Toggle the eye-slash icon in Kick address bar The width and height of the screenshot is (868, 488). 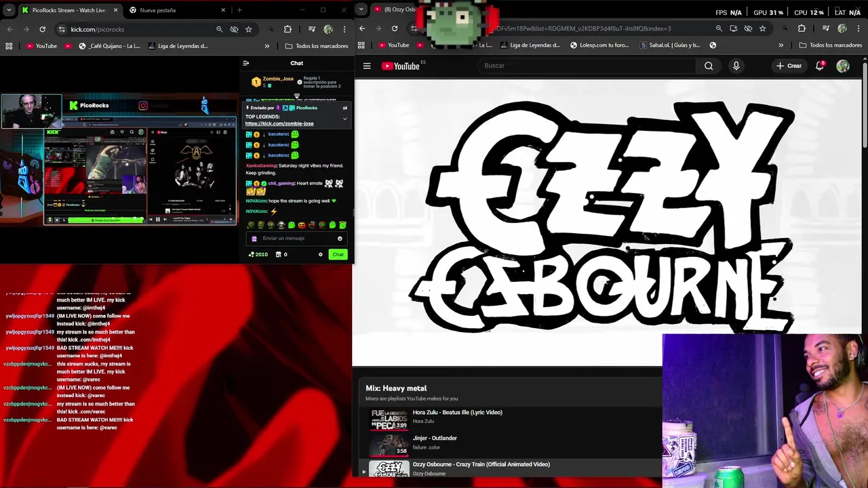234,29
